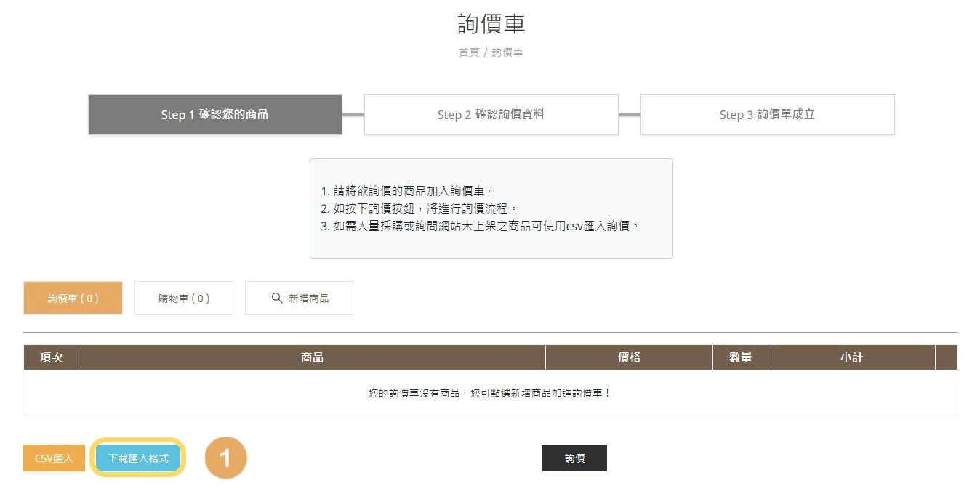Click the 小計 column header
Screen dimensions: 980x499
click(851, 357)
